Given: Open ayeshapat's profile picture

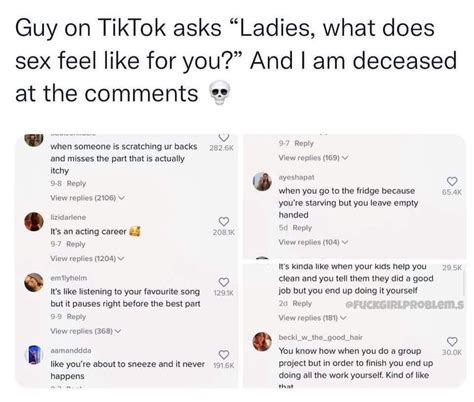Looking at the screenshot, I should point(262,182).
